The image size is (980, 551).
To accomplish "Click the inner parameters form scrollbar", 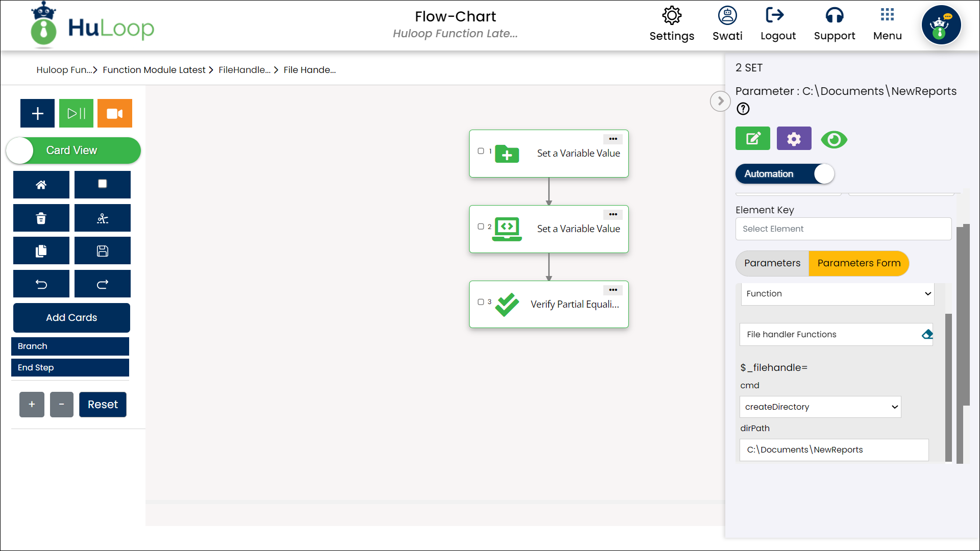I will [948, 388].
